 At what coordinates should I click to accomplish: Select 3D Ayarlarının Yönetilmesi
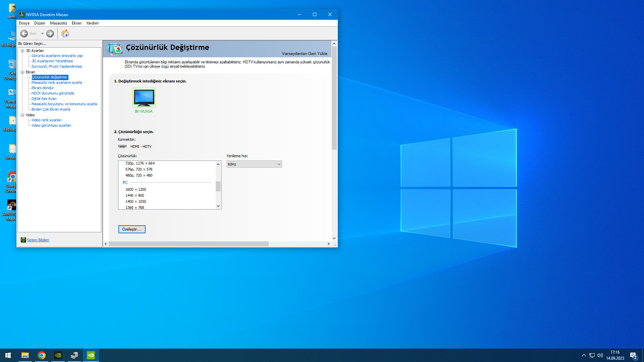[52, 61]
